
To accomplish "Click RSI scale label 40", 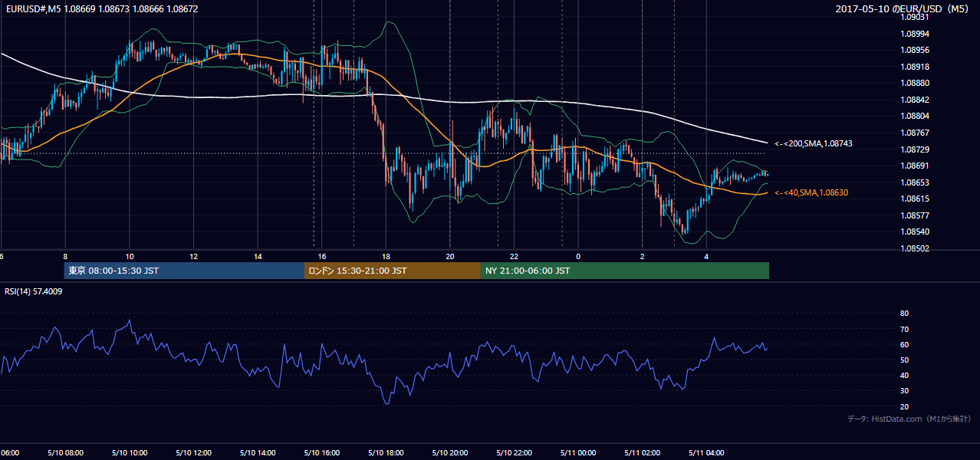I will click(x=904, y=376).
